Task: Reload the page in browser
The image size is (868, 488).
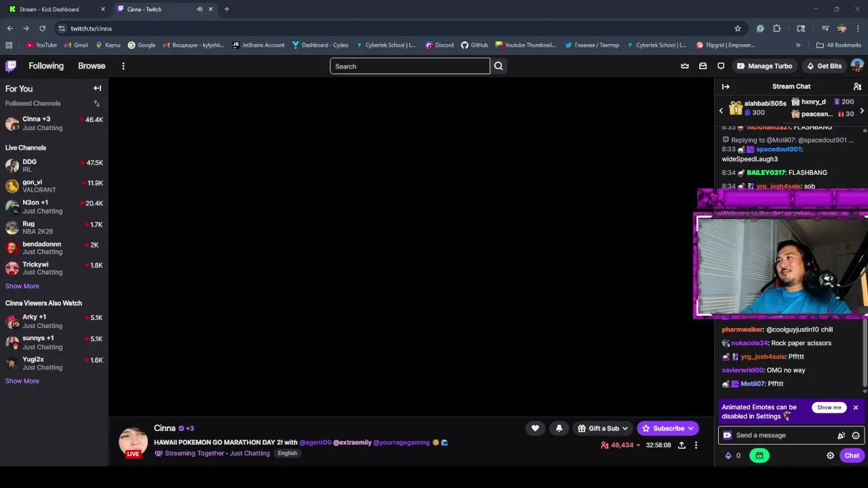Action: [x=42, y=28]
